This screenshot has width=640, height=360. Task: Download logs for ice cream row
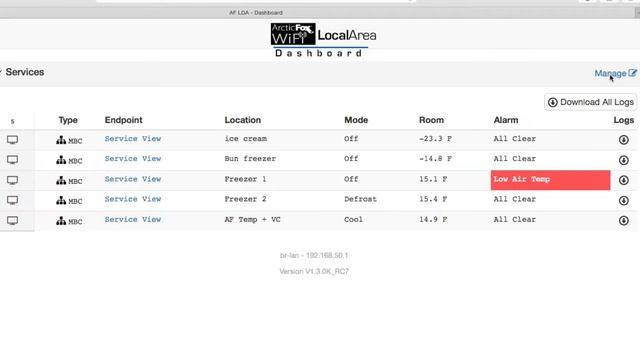click(x=623, y=140)
